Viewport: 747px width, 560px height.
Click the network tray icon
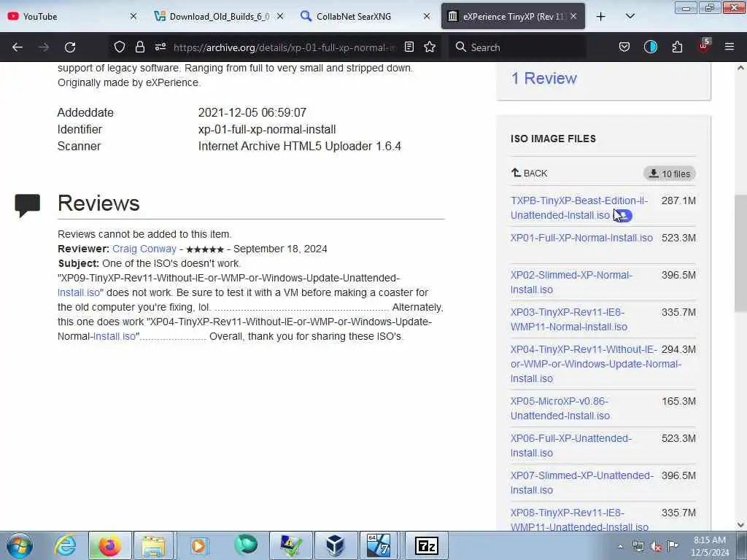(x=638, y=546)
